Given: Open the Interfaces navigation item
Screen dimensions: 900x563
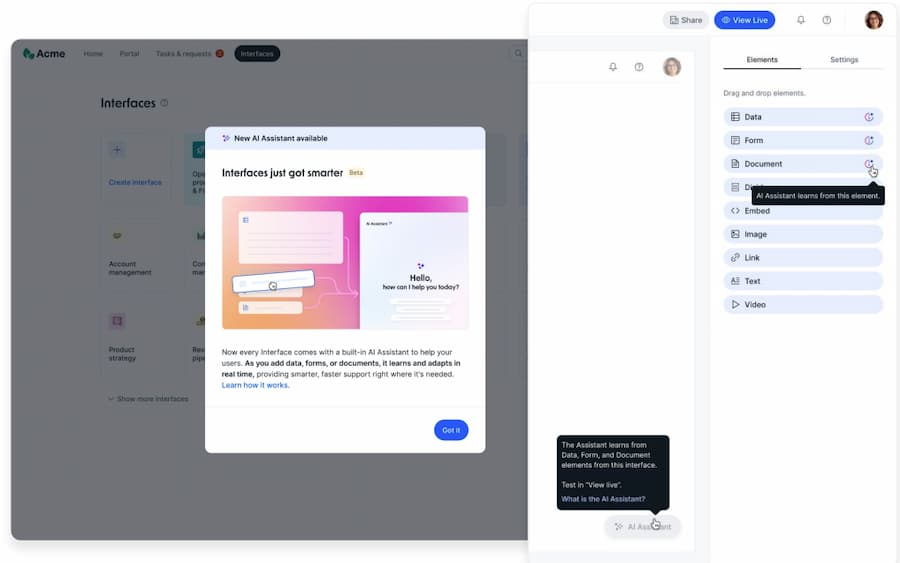Looking at the screenshot, I should tap(257, 54).
